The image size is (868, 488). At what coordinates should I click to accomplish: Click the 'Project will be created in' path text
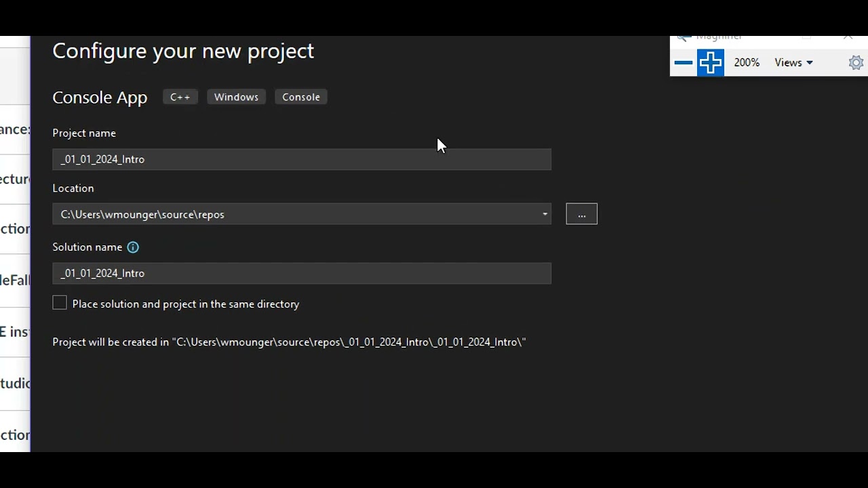289,342
